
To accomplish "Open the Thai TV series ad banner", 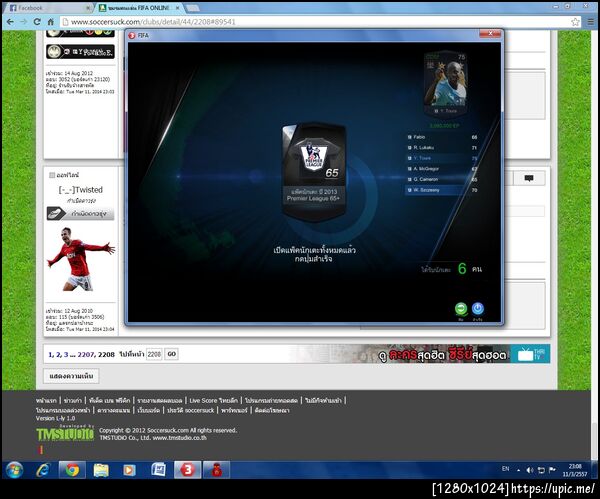I will [x=419, y=354].
